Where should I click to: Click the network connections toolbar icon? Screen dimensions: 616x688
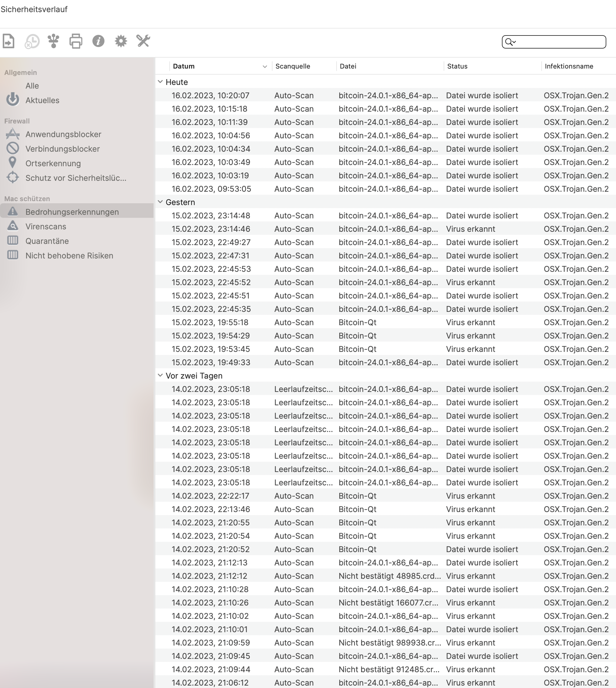click(53, 41)
